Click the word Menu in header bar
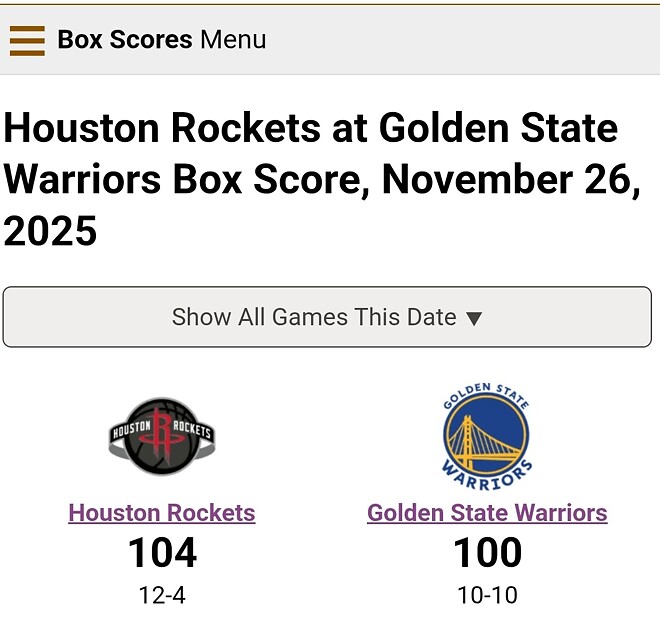 tap(233, 40)
